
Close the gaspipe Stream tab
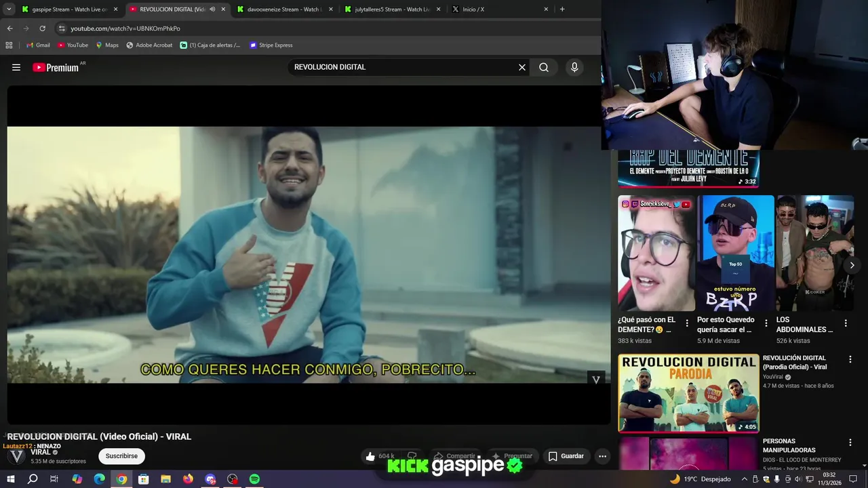[115, 9]
